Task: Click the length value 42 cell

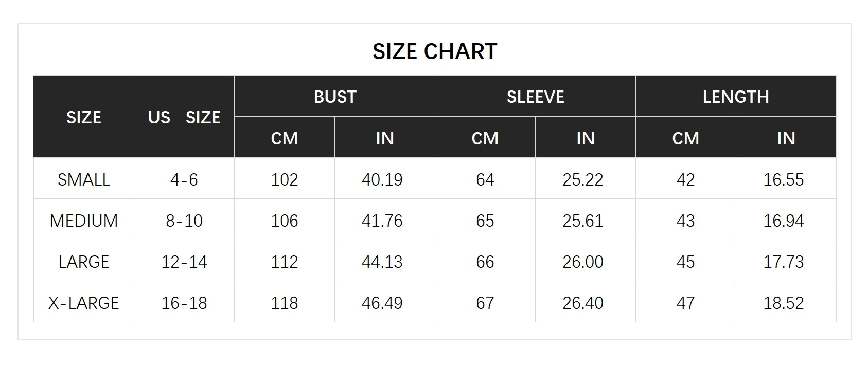Action: pyautogui.click(x=686, y=178)
